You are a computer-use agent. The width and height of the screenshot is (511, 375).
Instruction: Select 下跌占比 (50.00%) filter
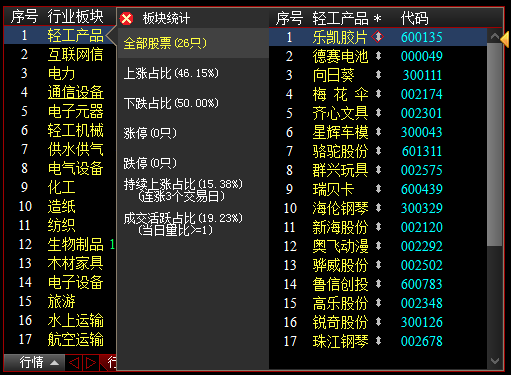(x=171, y=103)
